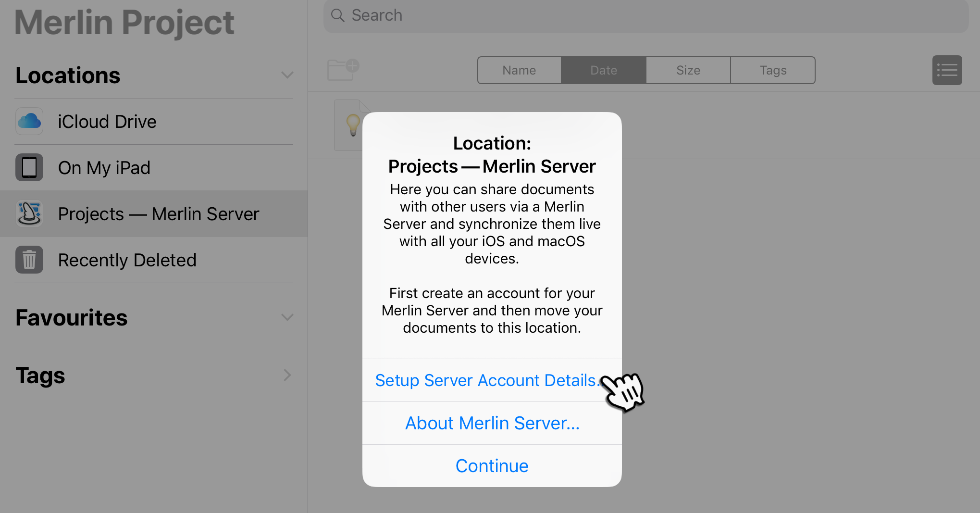The image size is (980, 513).
Task: Open Recently Deleted location label
Action: (x=127, y=260)
